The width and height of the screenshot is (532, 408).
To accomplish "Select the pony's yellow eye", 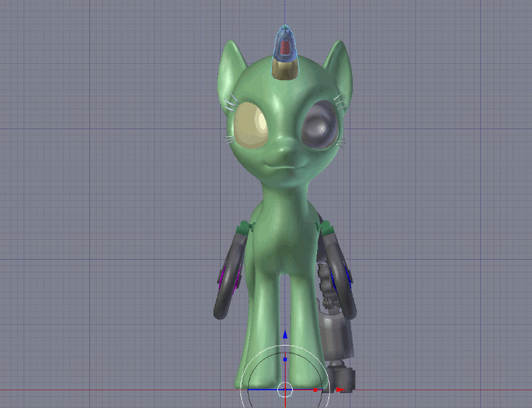I will [251, 126].
